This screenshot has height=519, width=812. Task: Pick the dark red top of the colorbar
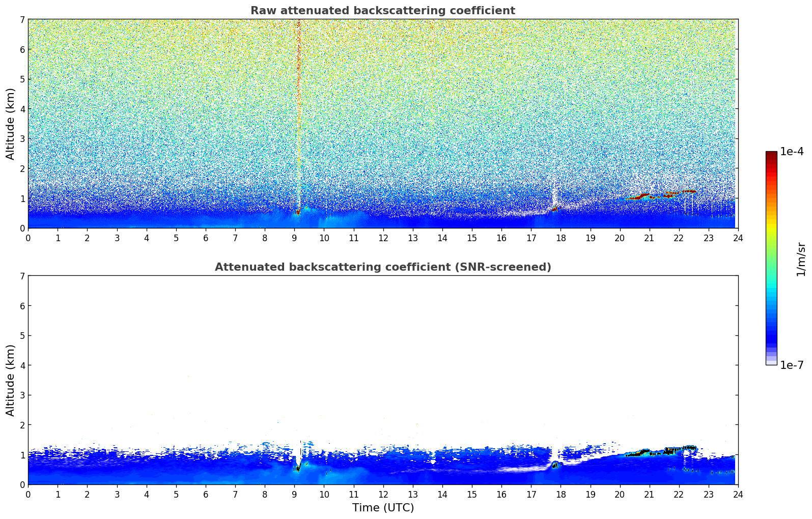pyautogui.click(x=771, y=154)
